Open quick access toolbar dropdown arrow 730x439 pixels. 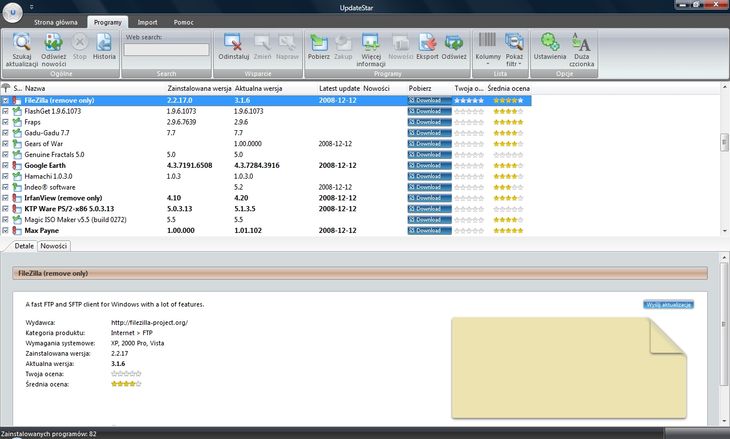(32, 7)
